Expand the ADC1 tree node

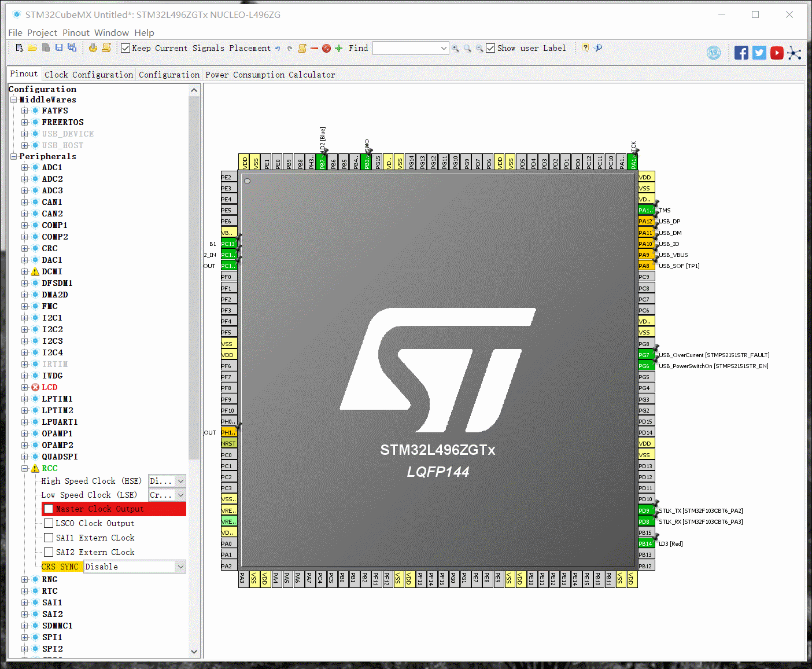click(x=25, y=167)
